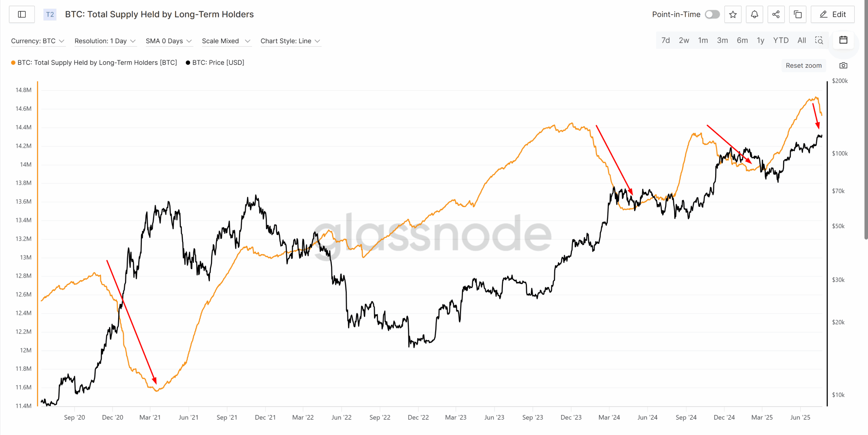Toggle the BTC: Price [USD] legend series
868x435 pixels.
[x=218, y=62]
